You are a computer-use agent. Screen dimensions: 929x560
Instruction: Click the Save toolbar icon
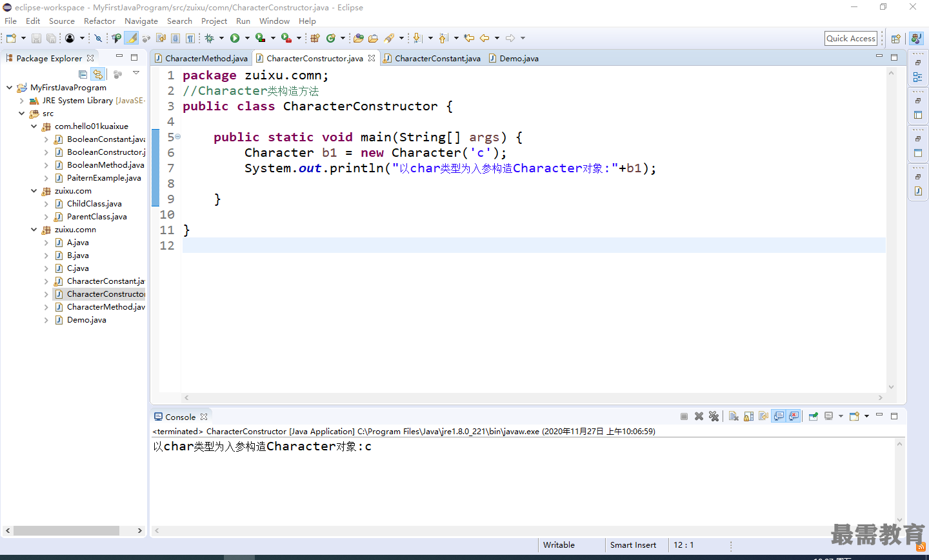coord(36,39)
